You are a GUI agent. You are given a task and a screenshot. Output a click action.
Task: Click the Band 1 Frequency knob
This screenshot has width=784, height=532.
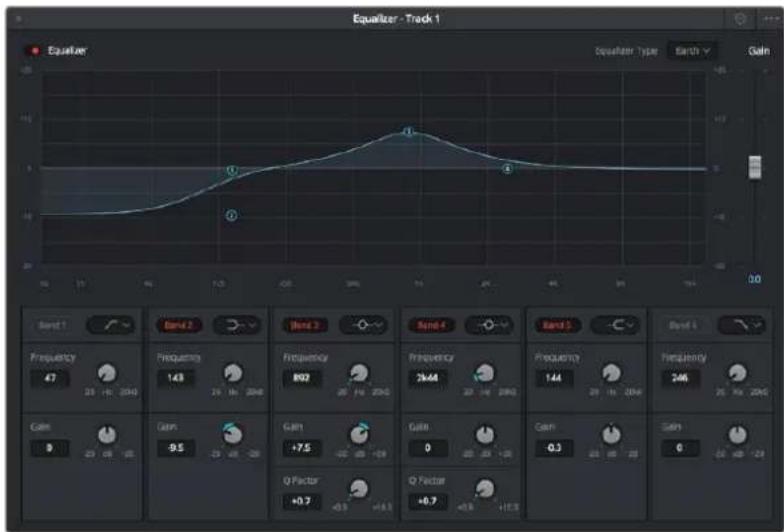(x=106, y=373)
